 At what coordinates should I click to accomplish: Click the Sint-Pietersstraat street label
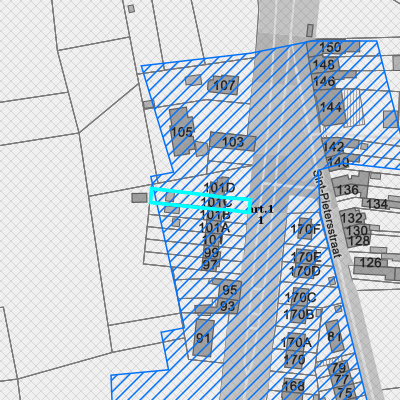327,214
